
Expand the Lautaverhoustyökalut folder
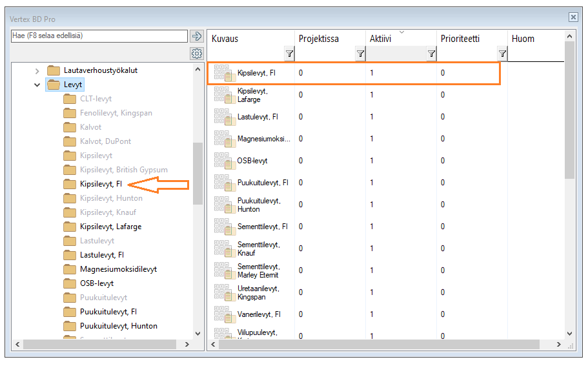37,70
